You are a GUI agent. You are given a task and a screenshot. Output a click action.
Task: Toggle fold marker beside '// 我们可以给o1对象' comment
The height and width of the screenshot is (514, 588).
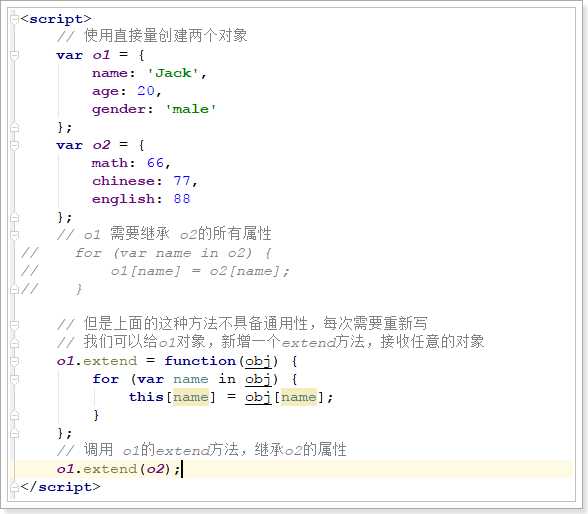[x=14, y=343]
